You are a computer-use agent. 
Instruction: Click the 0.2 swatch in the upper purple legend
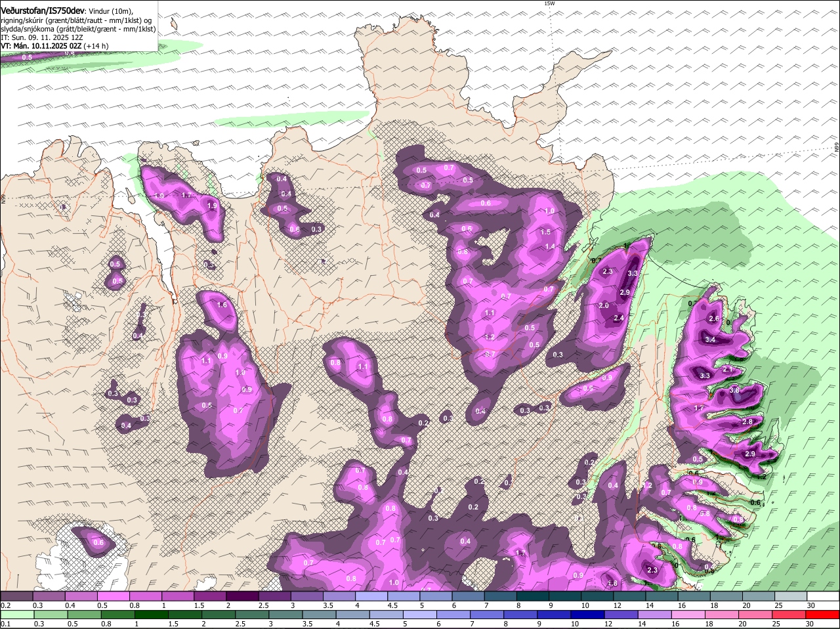(x=16, y=596)
